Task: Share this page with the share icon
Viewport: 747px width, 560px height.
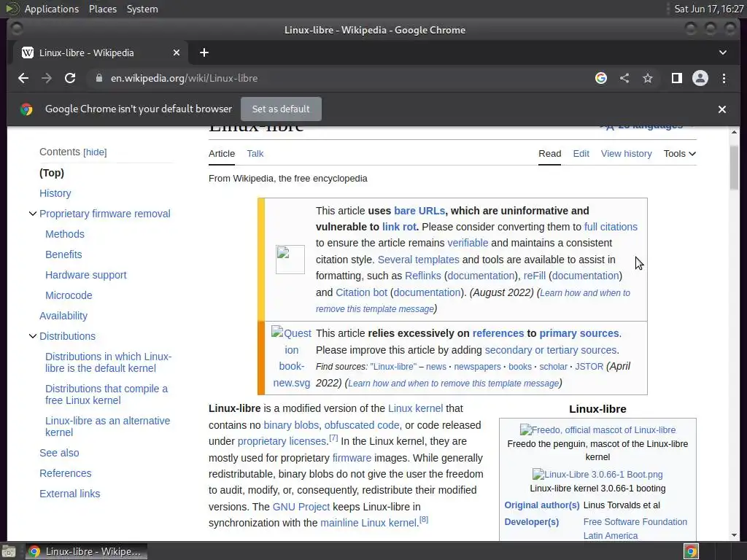Action: 624,78
